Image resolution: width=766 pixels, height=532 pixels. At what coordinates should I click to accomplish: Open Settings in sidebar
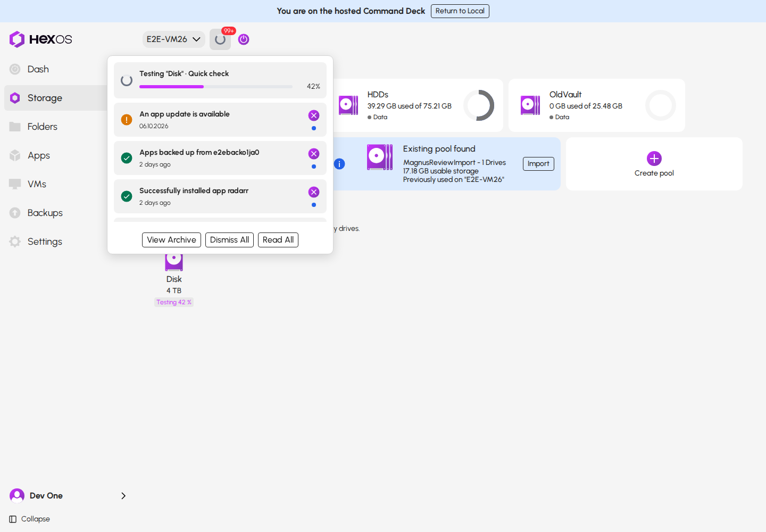point(45,242)
